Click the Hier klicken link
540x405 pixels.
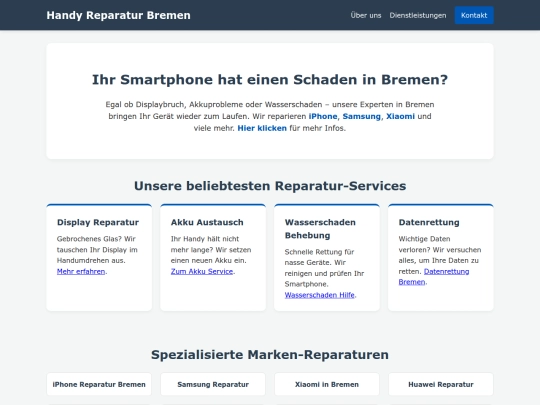click(262, 128)
